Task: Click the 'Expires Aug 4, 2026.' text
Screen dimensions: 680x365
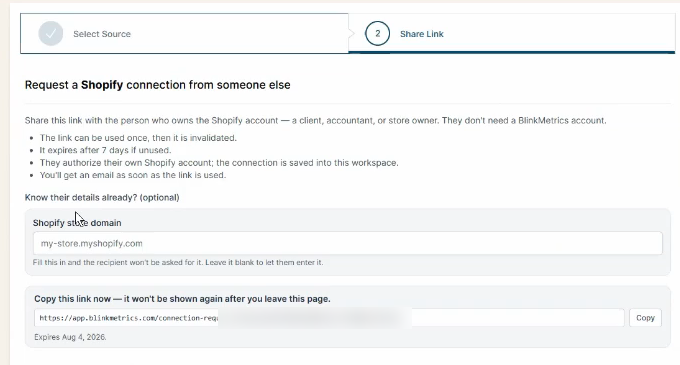Action: coord(70,337)
